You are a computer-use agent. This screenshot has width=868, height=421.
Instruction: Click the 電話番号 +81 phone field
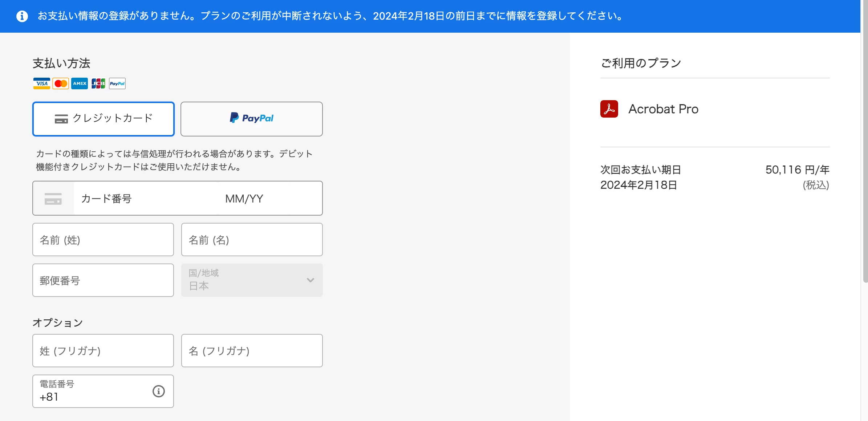[x=91, y=392]
